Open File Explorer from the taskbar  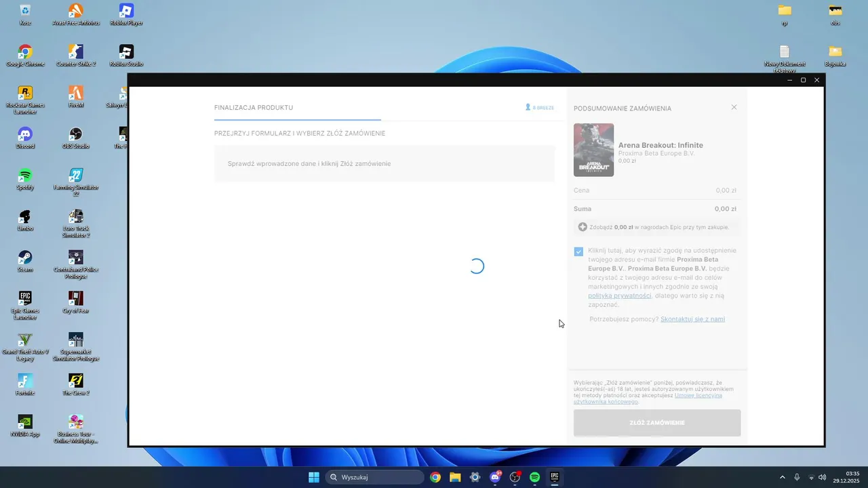coord(455,477)
